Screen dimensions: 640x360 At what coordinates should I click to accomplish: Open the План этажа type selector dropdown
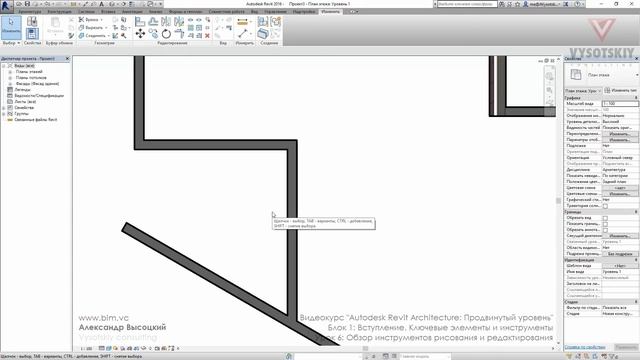tap(637, 75)
